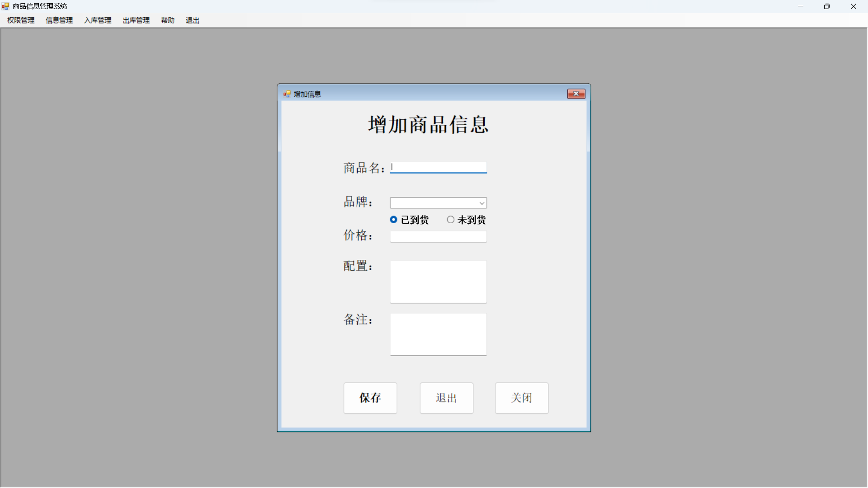Restore down the main application window
Image resolution: width=868 pixels, height=488 pixels.
point(827,6)
